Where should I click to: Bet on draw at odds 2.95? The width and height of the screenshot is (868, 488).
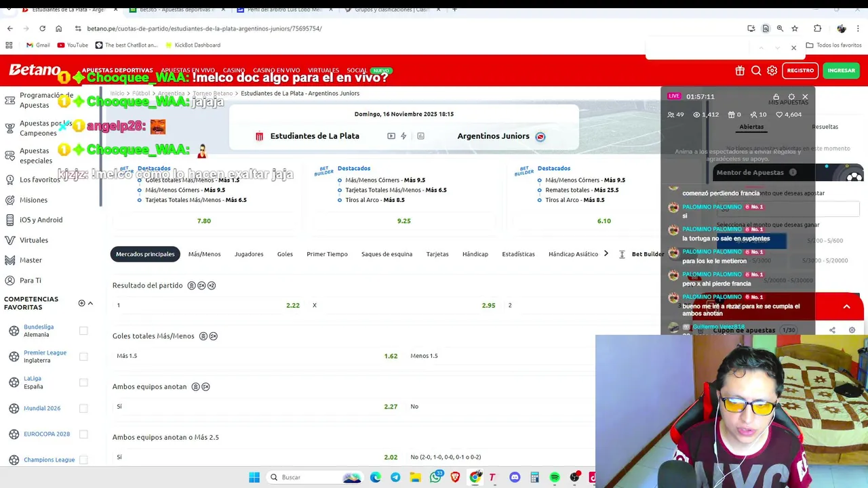tap(403, 305)
